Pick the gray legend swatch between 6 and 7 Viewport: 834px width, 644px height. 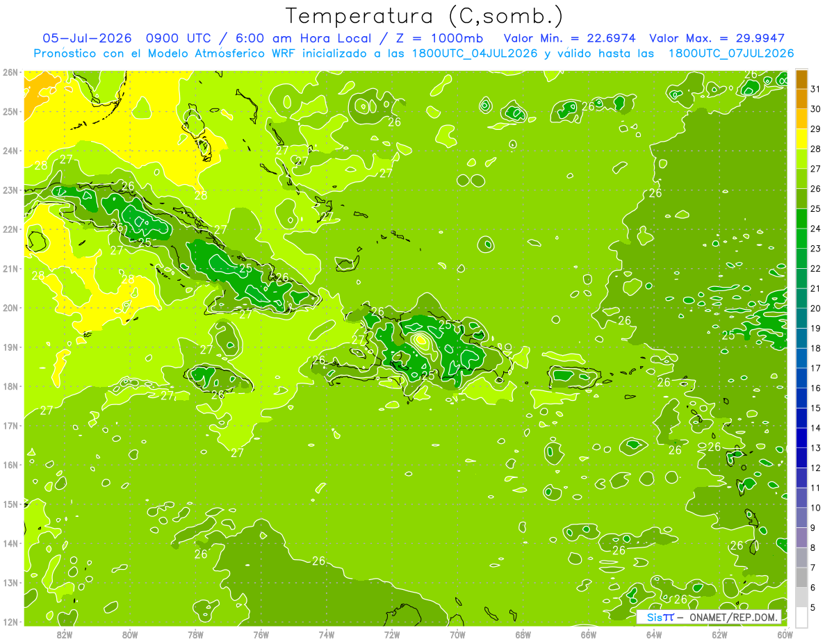click(801, 577)
